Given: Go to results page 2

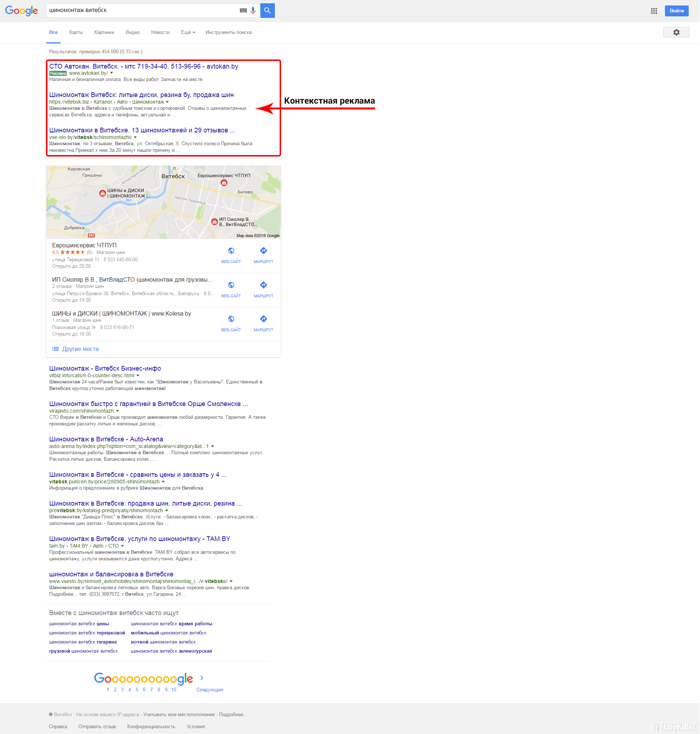Looking at the screenshot, I should click(115, 690).
